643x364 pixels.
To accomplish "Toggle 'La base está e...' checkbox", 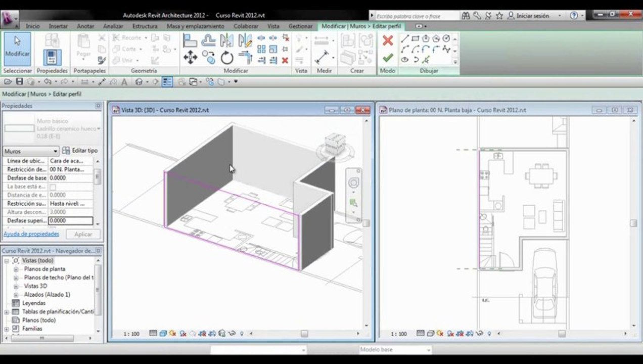I will click(x=53, y=187).
